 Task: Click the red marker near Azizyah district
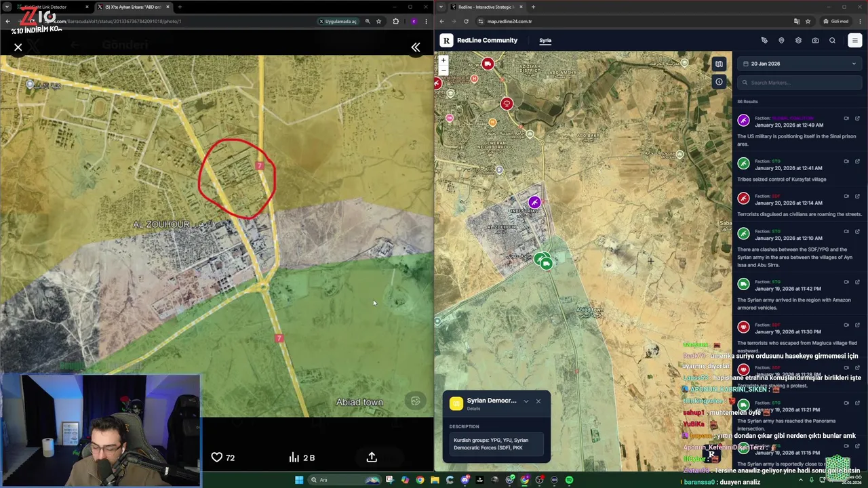point(507,104)
